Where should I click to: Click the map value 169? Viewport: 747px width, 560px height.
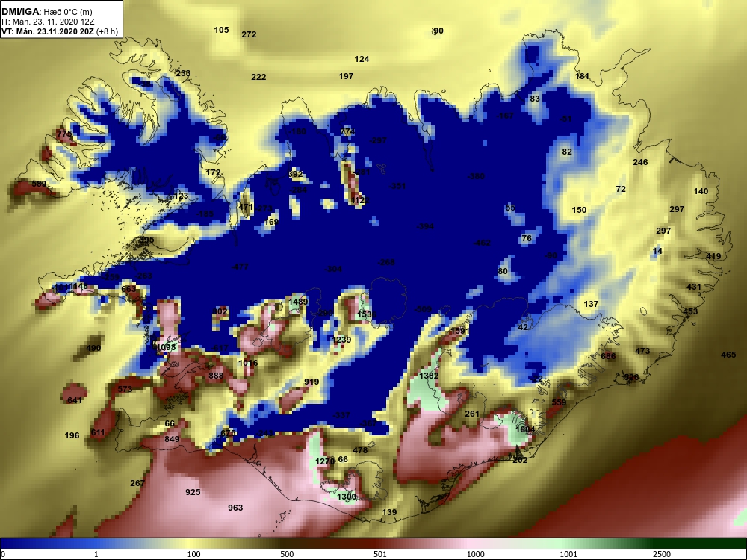[270, 222]
